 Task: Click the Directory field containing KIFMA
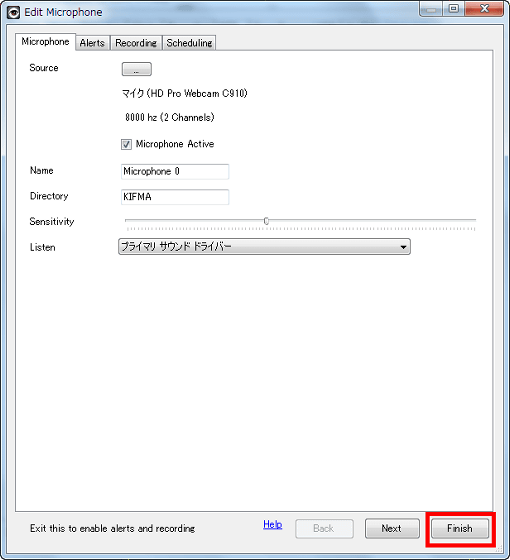point(175,197)
